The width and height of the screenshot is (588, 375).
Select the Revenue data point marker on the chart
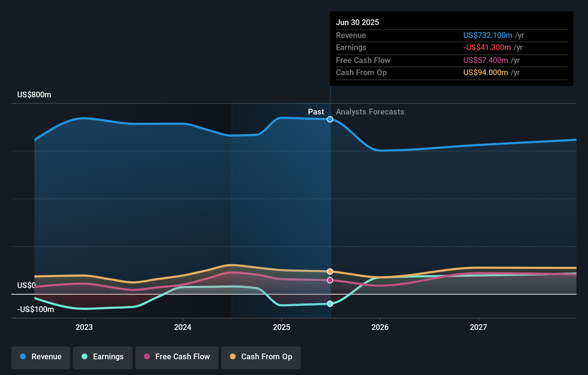pyautogui.click(x=330, y=120)
